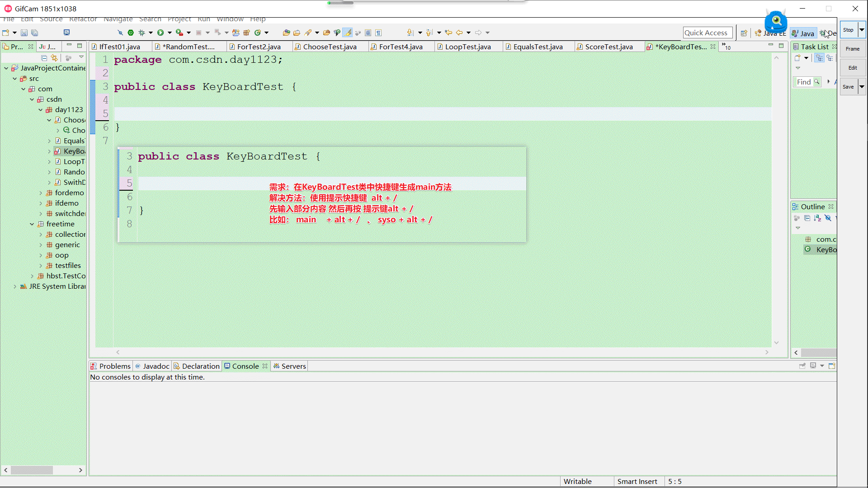
Task: Click the Sort alphabetically icon in Outline
Action: [x=817, y=218]
